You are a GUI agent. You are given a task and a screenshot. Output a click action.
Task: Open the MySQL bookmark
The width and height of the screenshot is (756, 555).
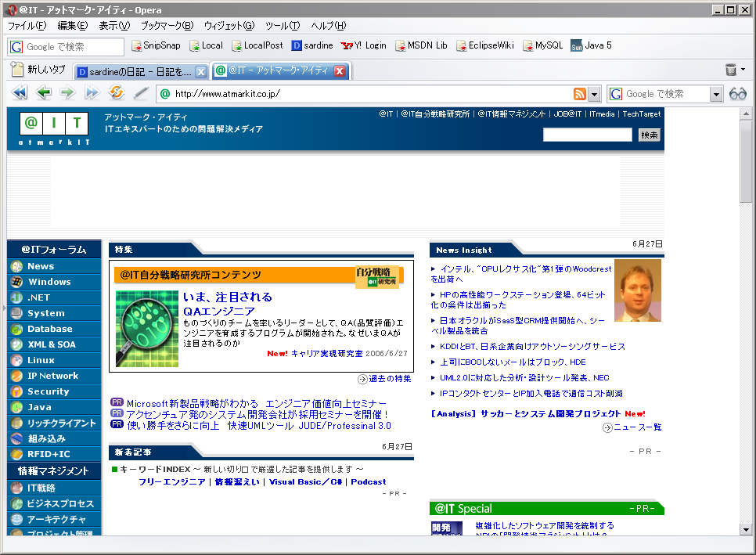click(543, 45)
